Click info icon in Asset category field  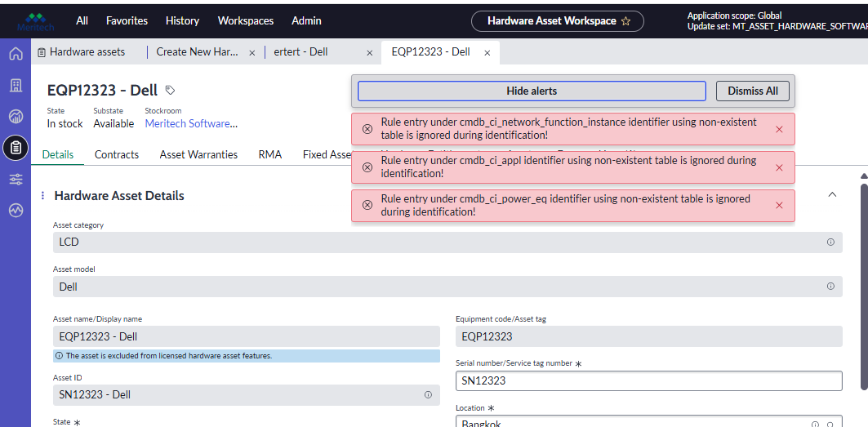[830, 242]
